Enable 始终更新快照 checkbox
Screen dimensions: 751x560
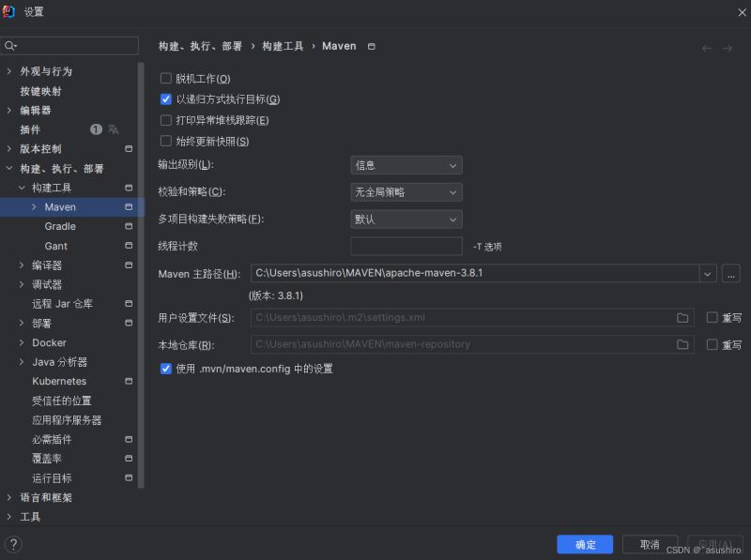click(166, 142)
